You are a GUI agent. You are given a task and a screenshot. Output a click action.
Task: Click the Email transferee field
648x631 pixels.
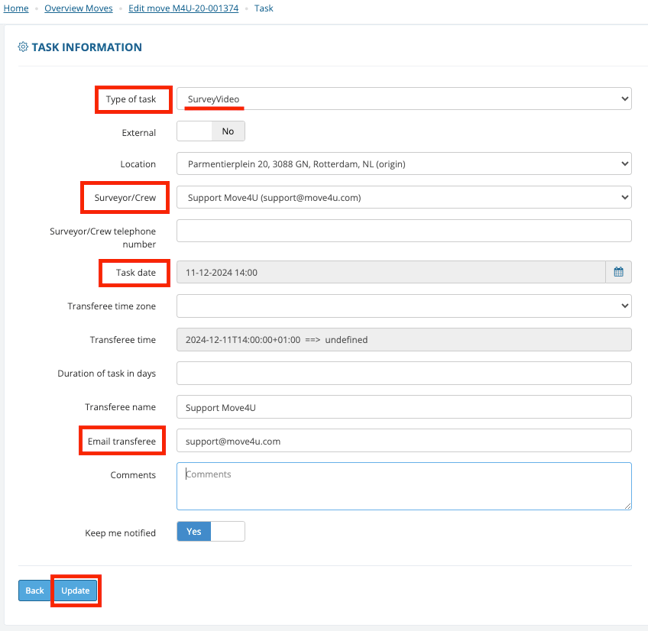(404, 441)
